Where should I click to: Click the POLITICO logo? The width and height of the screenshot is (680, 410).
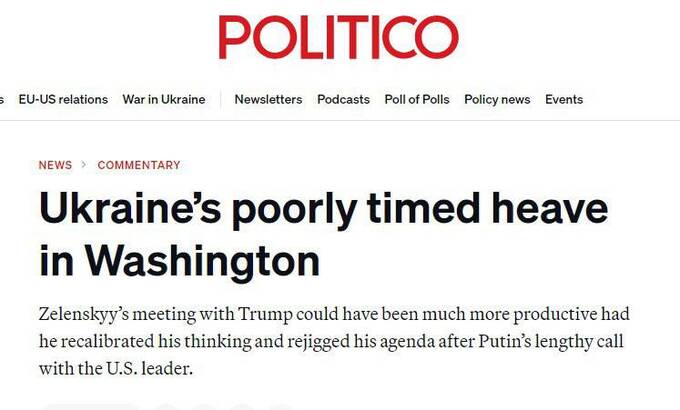339,38
